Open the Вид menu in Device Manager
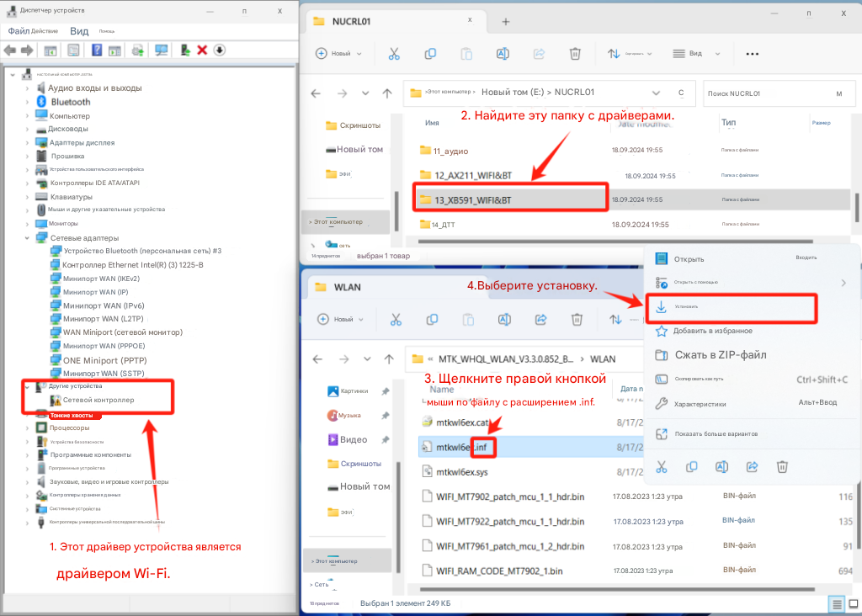Screen dimensions: 862x616 79,31
